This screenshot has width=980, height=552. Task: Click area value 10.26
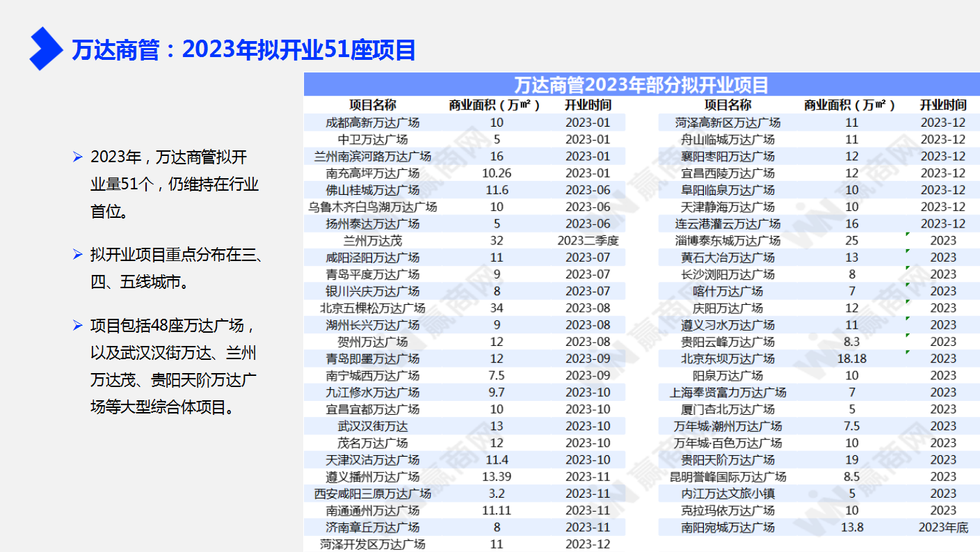point(497,173)
